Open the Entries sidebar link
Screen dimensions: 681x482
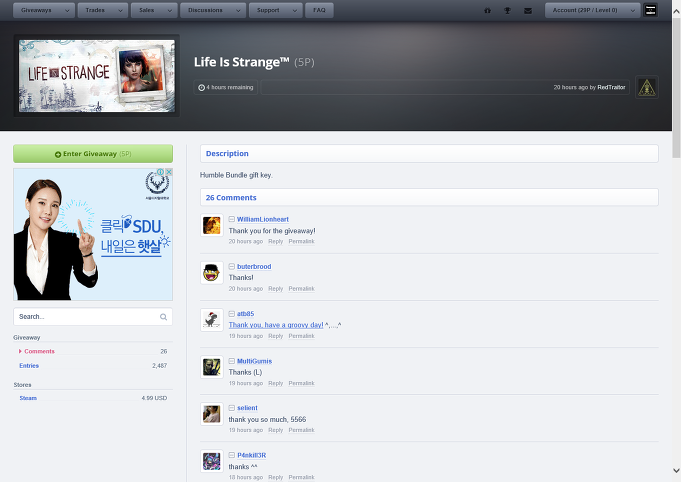29,366
